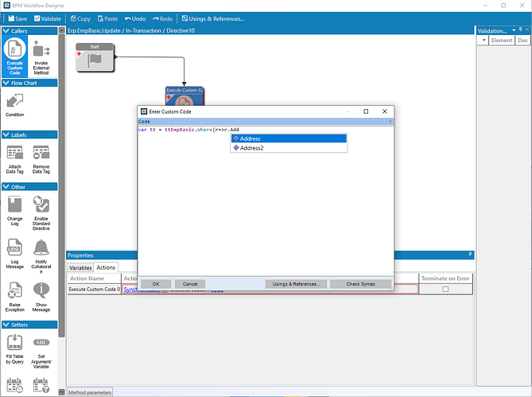
Task: Open the Validation panel dropdown arrow
Action: (514, 30)
